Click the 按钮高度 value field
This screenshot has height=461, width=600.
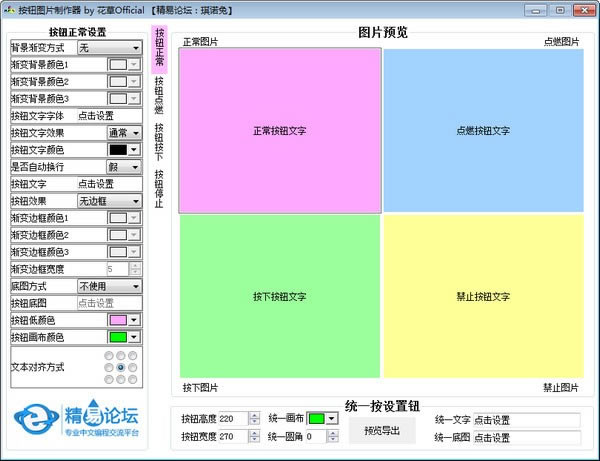[233, 419]
